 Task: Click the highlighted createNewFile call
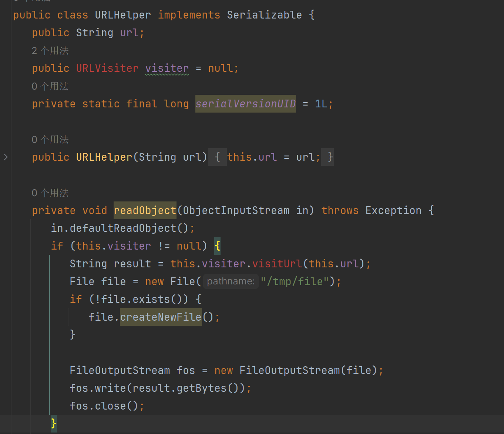pyautogui.click(x=161, y=317)
